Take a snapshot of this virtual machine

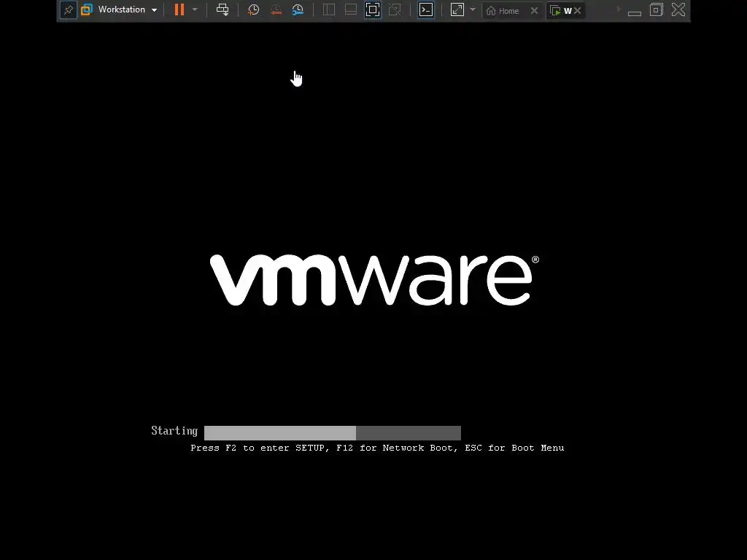click(x=253, y=9)
